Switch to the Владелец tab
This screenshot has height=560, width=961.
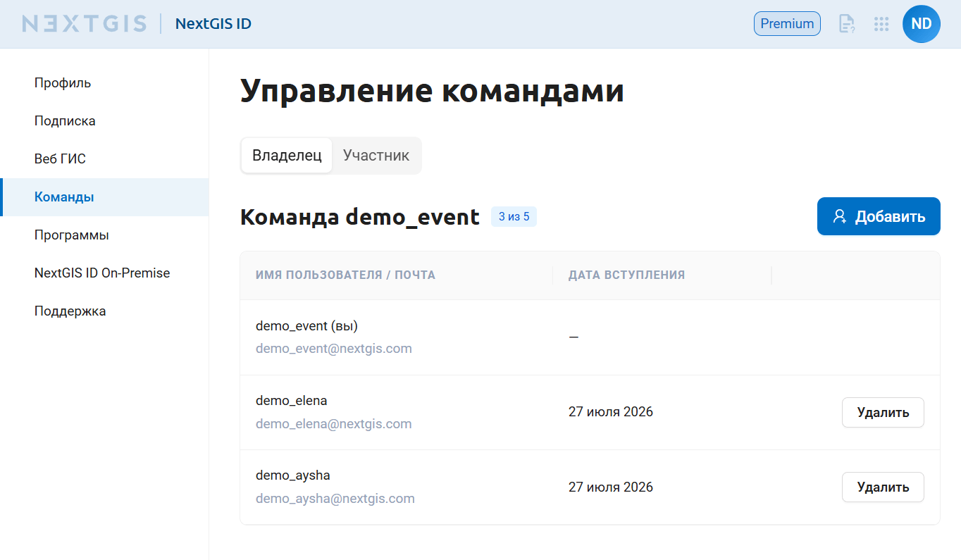pos(287,156)
